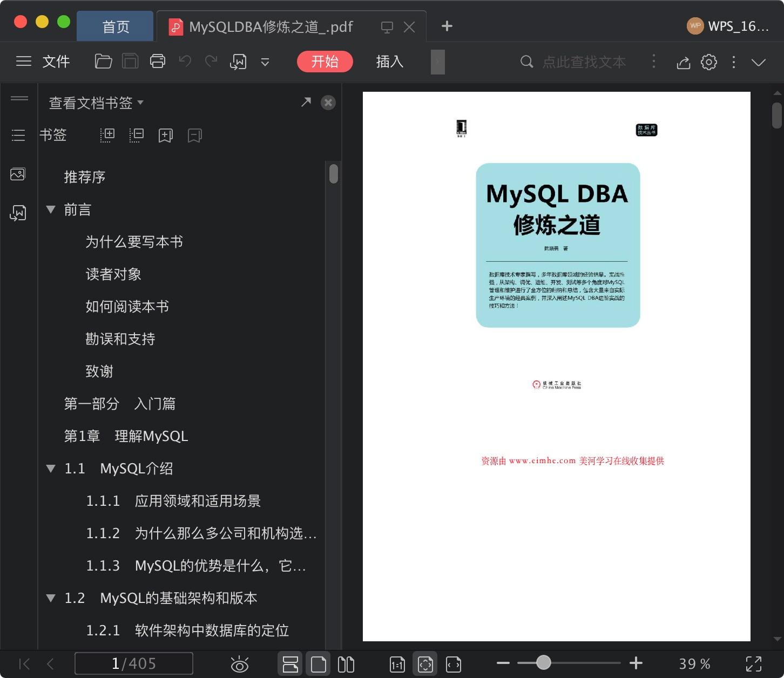The height and width of the screenshot is (678, 784).
Task: Open the 文件 menu
Action: pos(56,62)
